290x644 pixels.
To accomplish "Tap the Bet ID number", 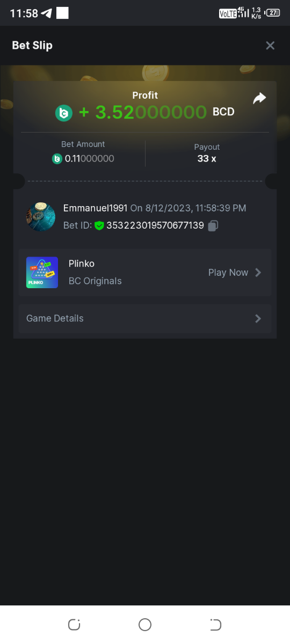I will [155, 226].
